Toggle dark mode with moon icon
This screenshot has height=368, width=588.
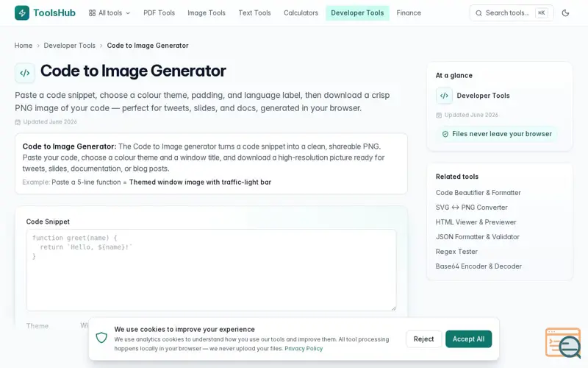[565, 13]
